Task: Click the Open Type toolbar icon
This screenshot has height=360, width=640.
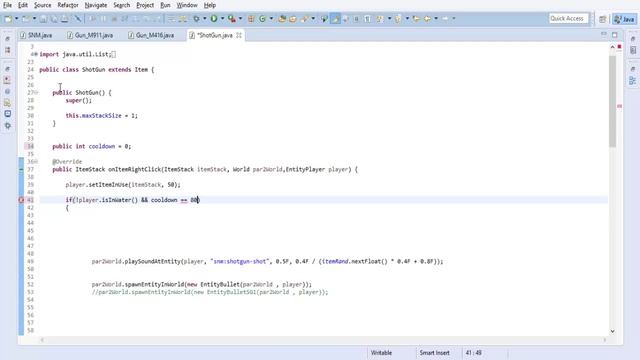Action: click(x=282, y=19)
